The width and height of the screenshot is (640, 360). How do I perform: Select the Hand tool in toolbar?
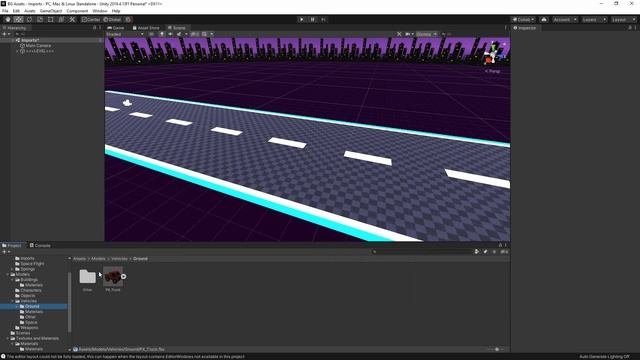(x=8, y=20)
